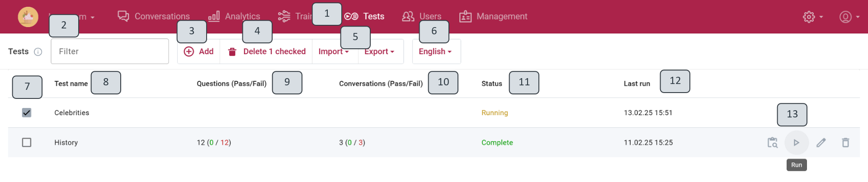Select the Celebrities test name

(72, 112)
